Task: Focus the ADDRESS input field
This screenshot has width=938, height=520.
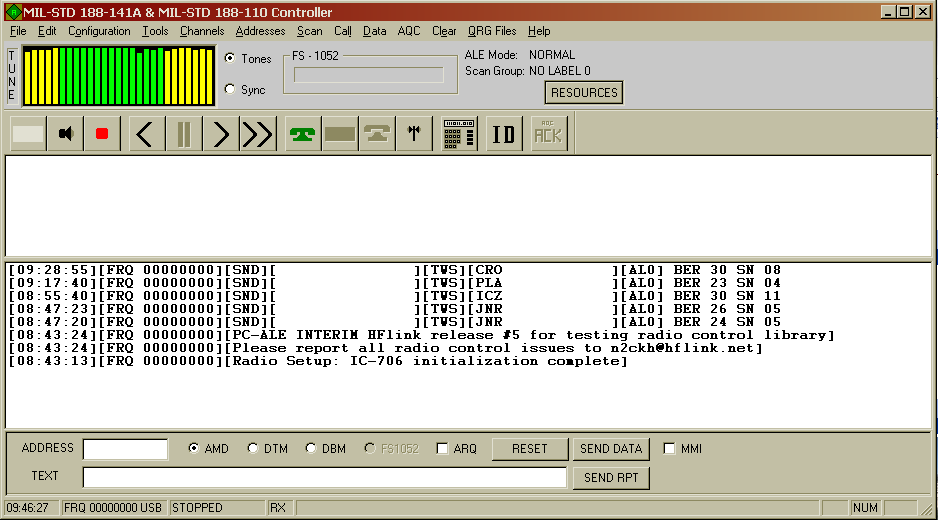Action: tap(125, 449)
